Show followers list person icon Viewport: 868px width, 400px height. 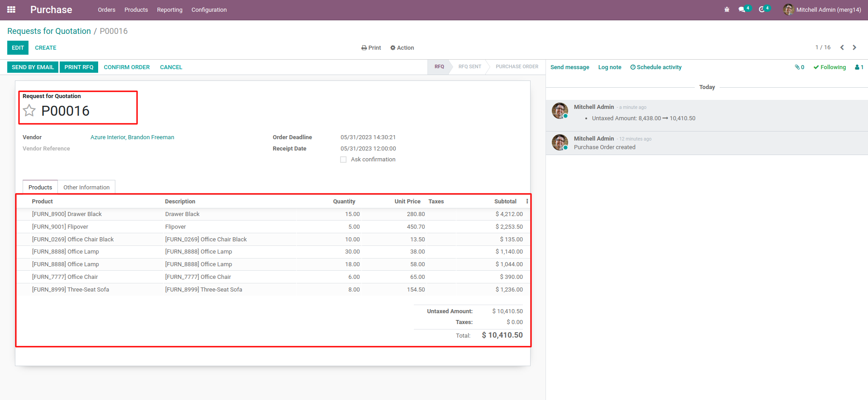pos(859,67)
